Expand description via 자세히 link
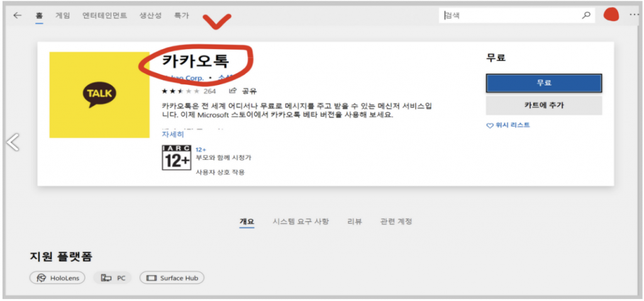The width and height of the screenshot is (644, 301). click(173, 135)
